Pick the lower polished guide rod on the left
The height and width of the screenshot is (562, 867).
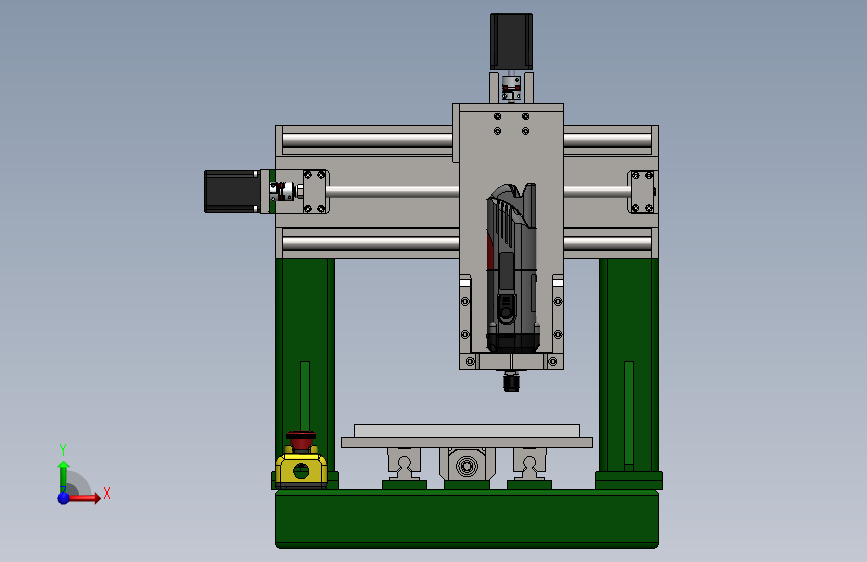pos(370,243)
